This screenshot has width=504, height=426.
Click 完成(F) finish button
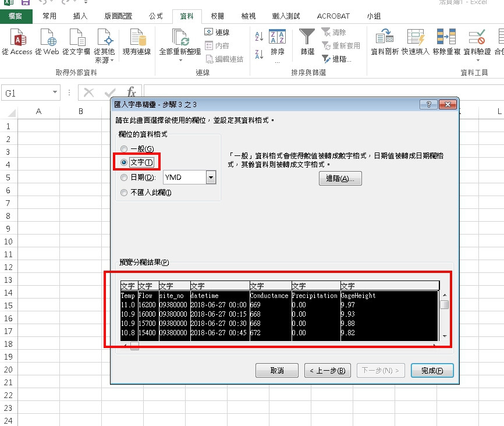pyautogui.click(x=432, y=370)
